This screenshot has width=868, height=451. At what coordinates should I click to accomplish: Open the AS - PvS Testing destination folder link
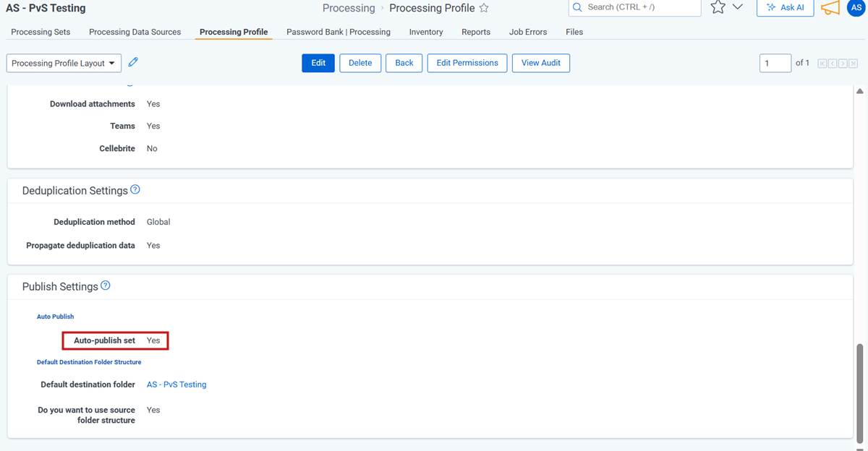point(176,385)
